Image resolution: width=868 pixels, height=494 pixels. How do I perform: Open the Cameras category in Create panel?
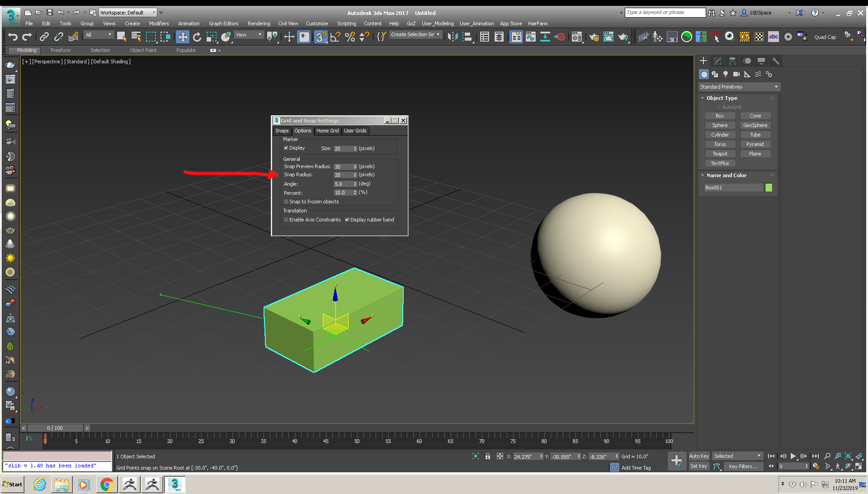736,74
